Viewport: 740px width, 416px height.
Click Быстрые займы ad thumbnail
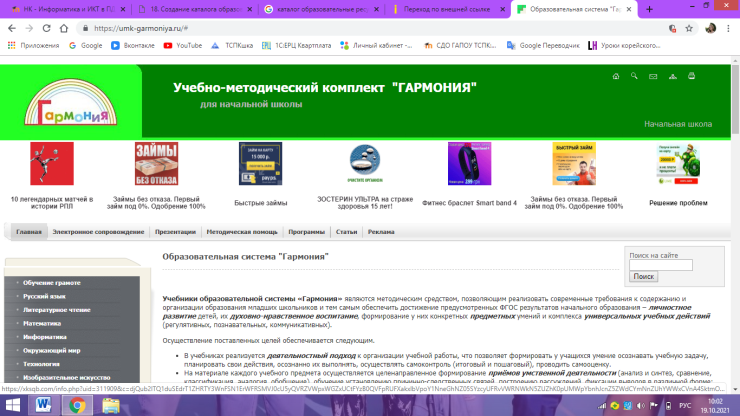pos(261,163)
